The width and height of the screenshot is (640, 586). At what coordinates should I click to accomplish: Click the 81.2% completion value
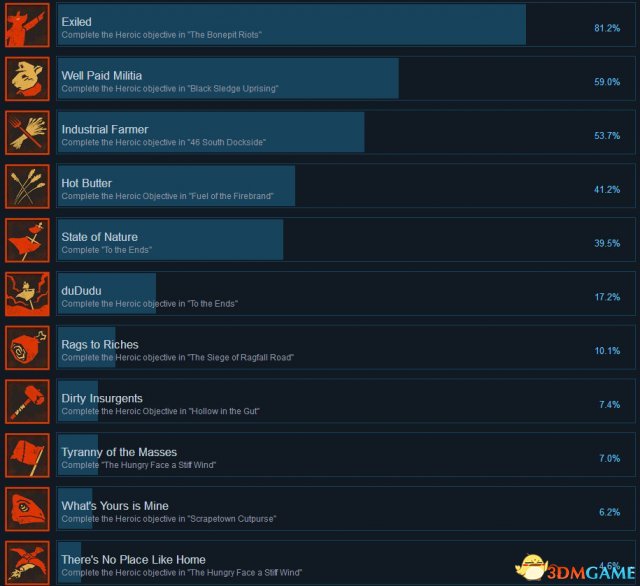pos(607,28)
